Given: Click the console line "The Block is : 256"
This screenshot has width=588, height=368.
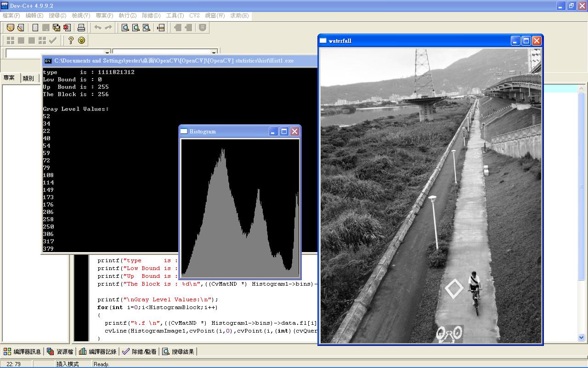Looking at the screenshot, I should point(76,94).
